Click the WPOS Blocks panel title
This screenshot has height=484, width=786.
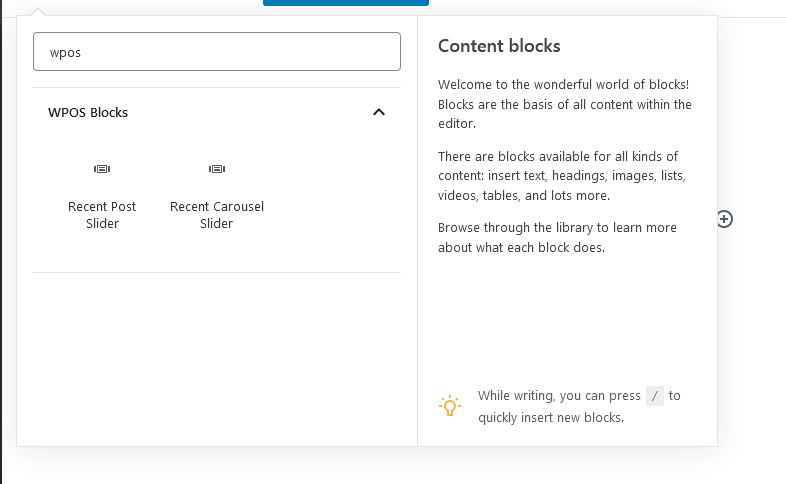(88, 113)
